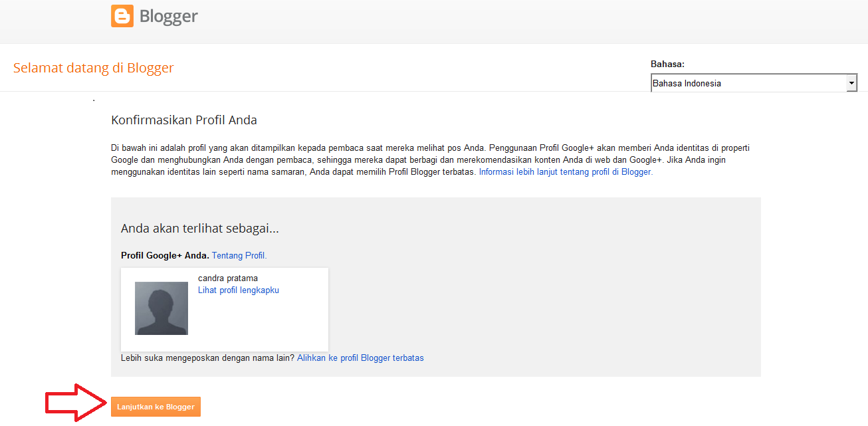Click the language dropdown arrow
This screenshot has width=868, height=426.
[851, 83]
